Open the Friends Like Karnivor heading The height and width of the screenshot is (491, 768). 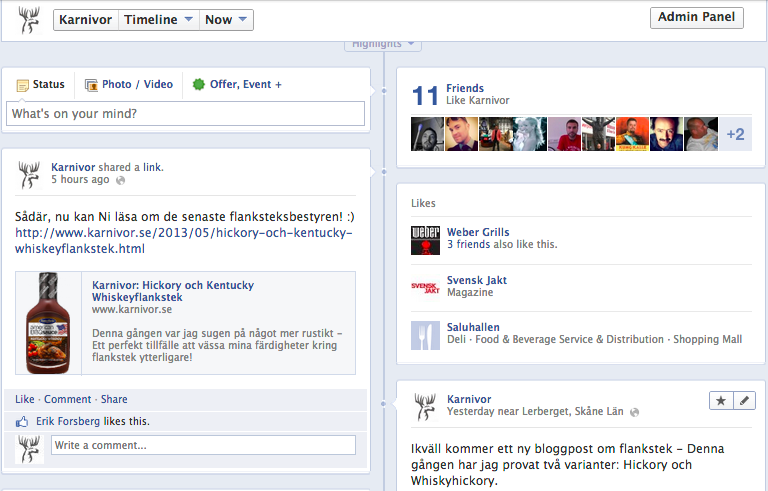tap(465, 88)
